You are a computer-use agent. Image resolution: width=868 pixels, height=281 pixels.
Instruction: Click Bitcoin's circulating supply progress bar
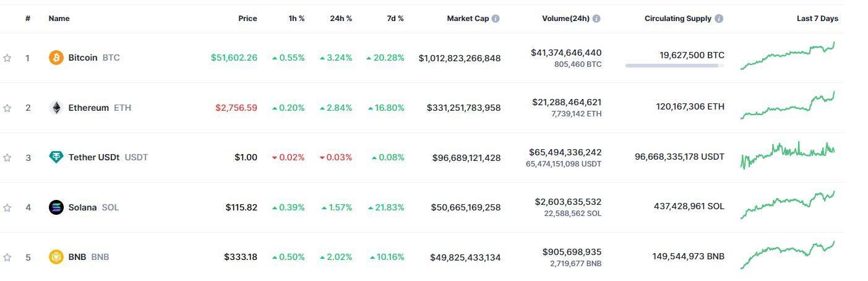674,65
